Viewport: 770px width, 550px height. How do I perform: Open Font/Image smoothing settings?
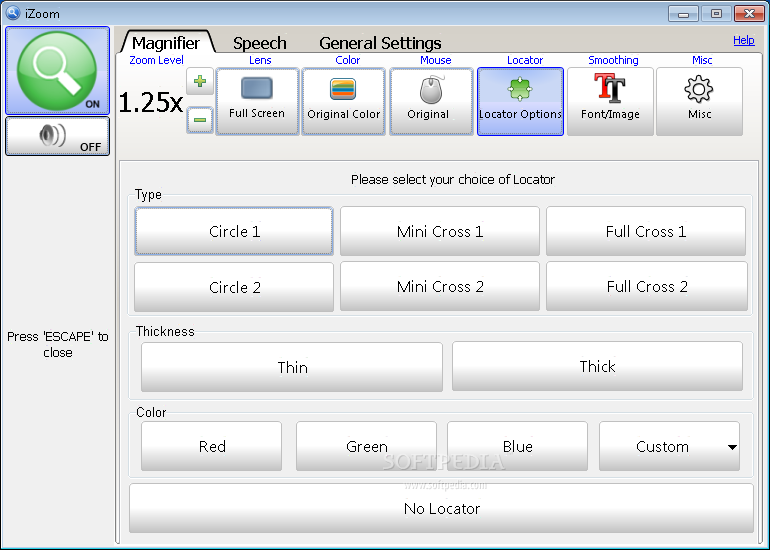pos(610,102)
